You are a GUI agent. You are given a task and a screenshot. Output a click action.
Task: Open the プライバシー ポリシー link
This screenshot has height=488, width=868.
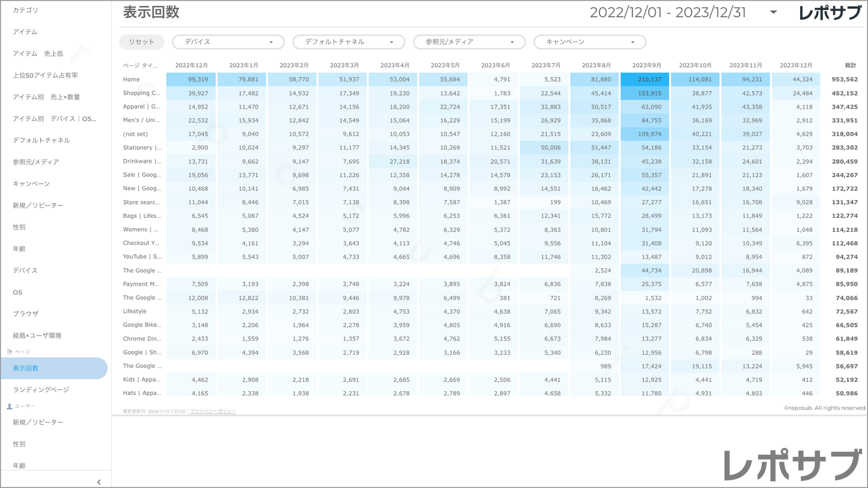[x=213, y=411]
